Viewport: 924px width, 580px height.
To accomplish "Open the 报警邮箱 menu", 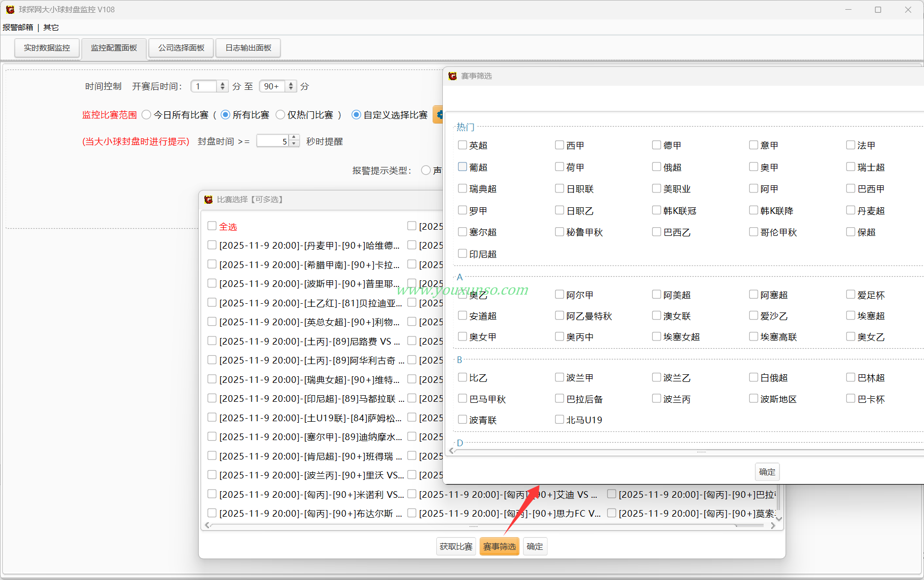I will tap(18, 28).
